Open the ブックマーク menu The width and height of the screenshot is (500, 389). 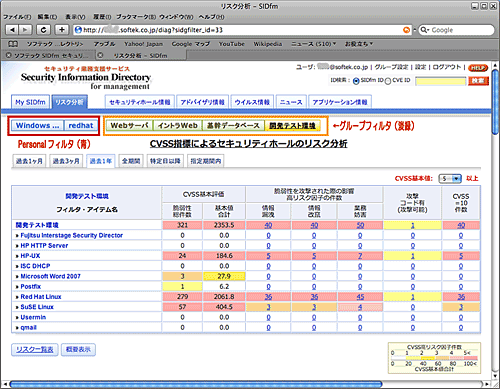[136, 17]
